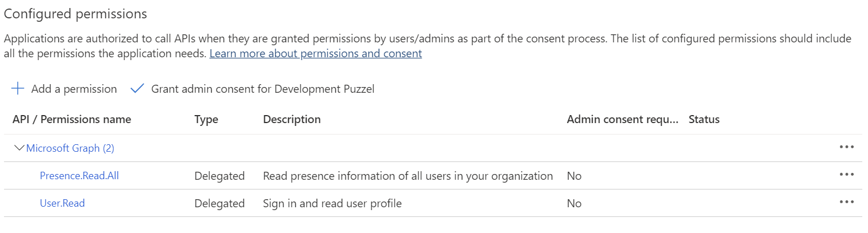This screenshot has height=233, width=868.
Task: Click Grant admin consent for Development Puzzel text
Action: [263, 89]
